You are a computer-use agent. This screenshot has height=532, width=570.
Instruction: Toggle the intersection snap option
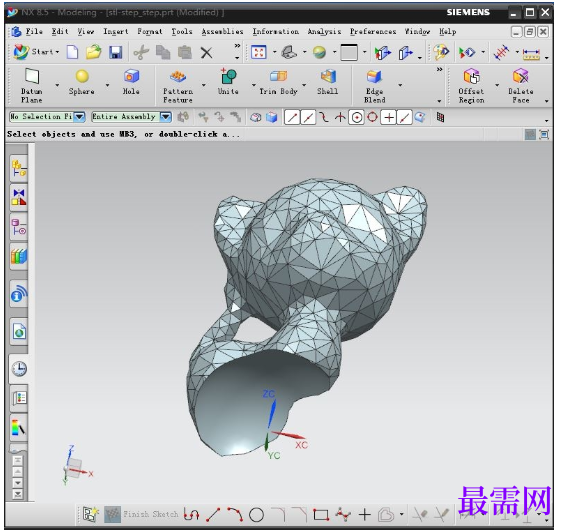[340, 117]
